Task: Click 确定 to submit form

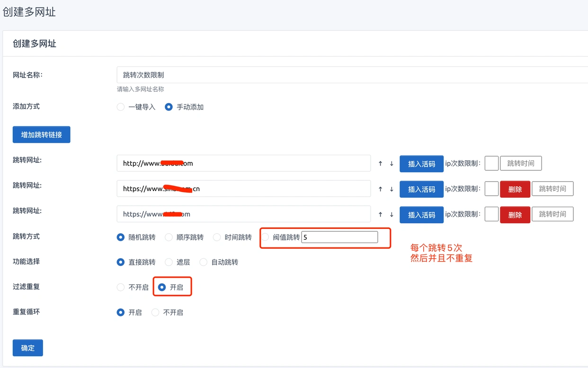Action: pyautogui.click(x=28, y=348)
